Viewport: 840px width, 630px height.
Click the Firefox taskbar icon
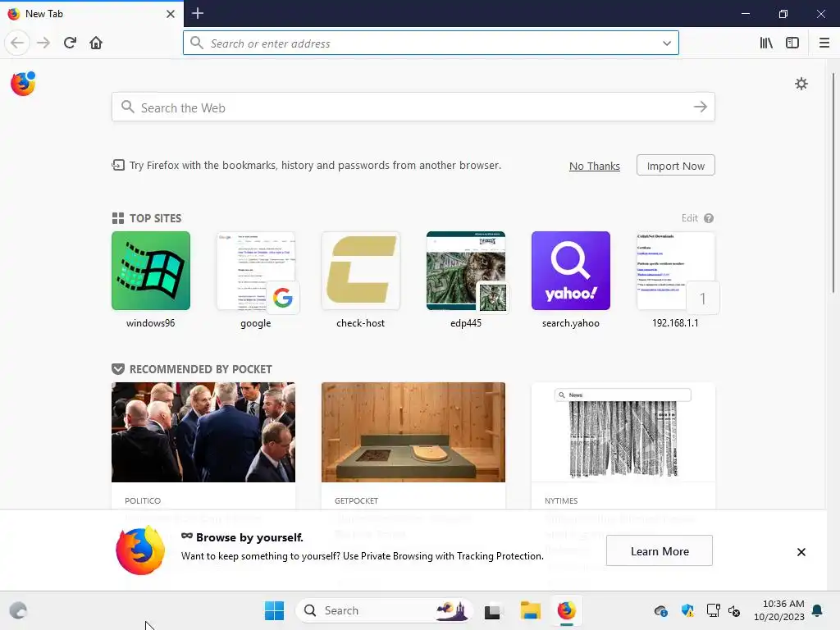tap(567, 610)
